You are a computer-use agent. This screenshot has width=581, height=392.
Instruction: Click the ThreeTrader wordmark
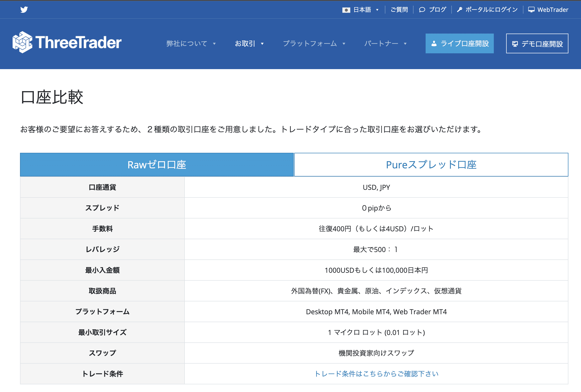pos(79,42)
